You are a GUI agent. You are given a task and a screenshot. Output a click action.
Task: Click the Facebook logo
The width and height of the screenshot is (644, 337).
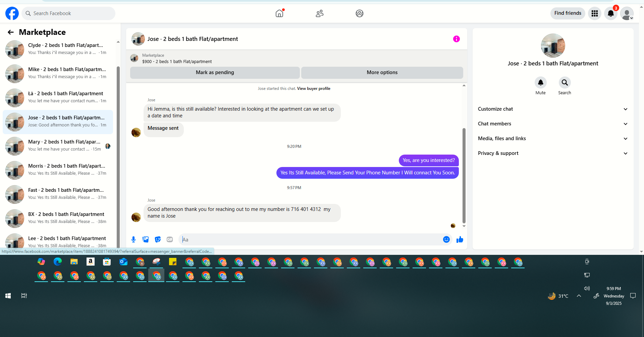pos(12,13)
